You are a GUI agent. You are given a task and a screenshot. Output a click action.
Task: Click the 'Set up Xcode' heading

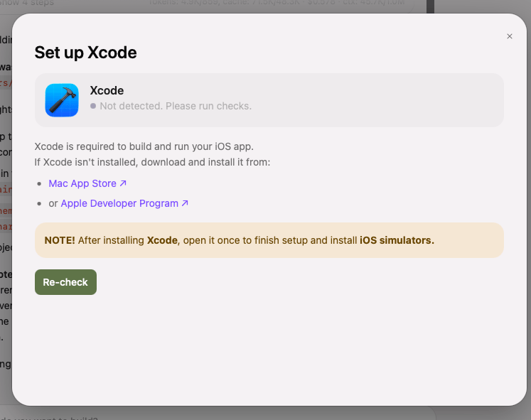(x=85, y=53)
